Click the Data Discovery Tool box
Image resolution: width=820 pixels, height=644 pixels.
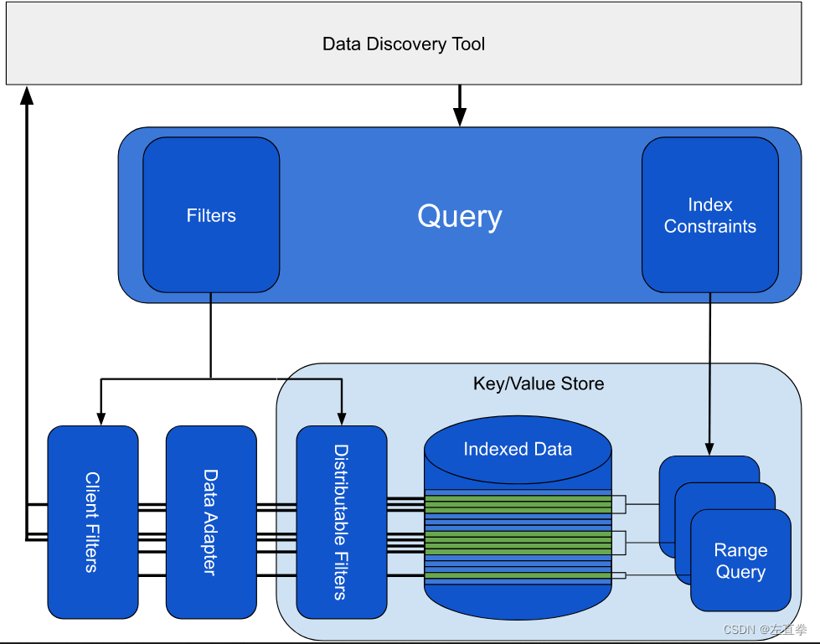click(403, 44)
